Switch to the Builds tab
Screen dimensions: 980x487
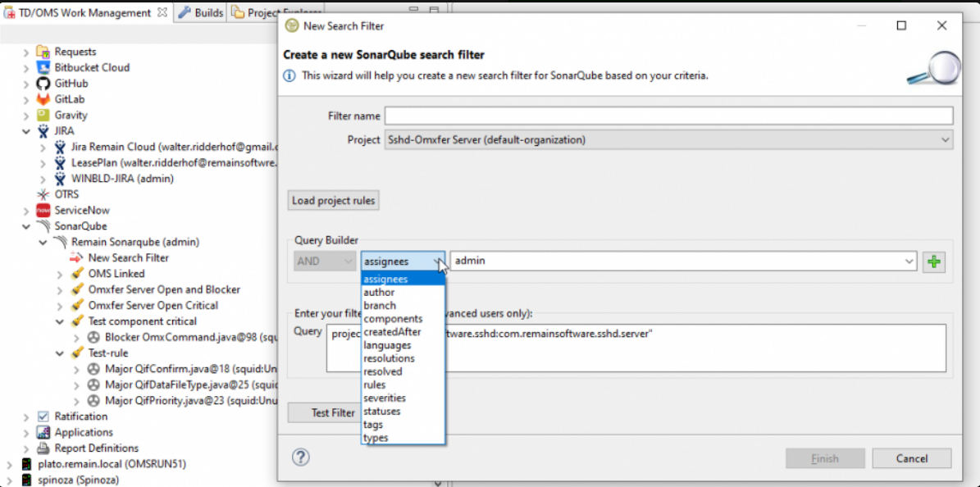(201, 12)
